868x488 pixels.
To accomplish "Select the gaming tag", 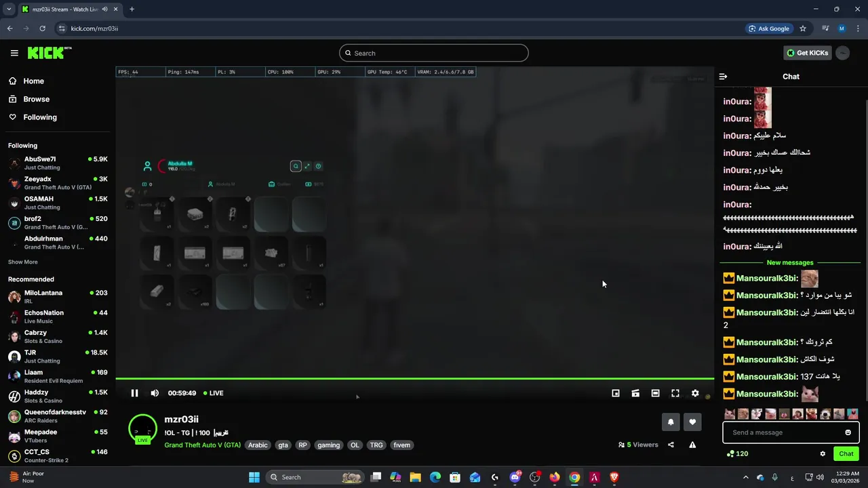I will pos(328,445).
